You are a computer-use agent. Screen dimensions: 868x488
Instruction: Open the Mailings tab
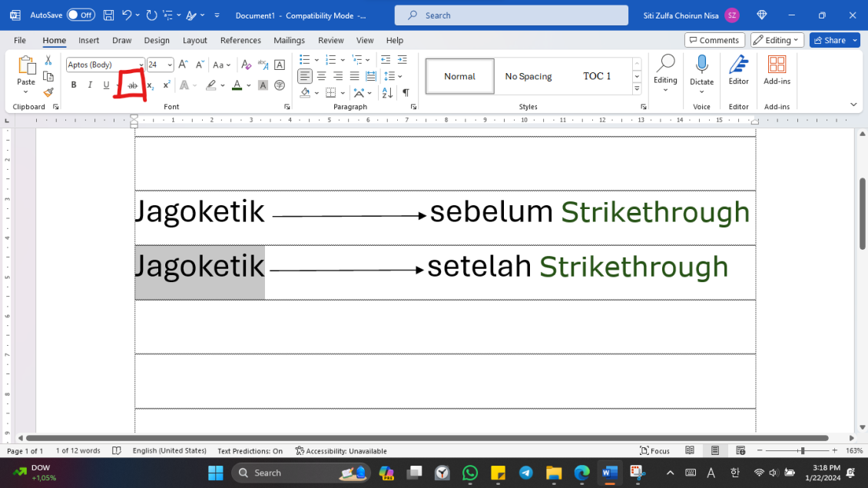coord(289,40)
